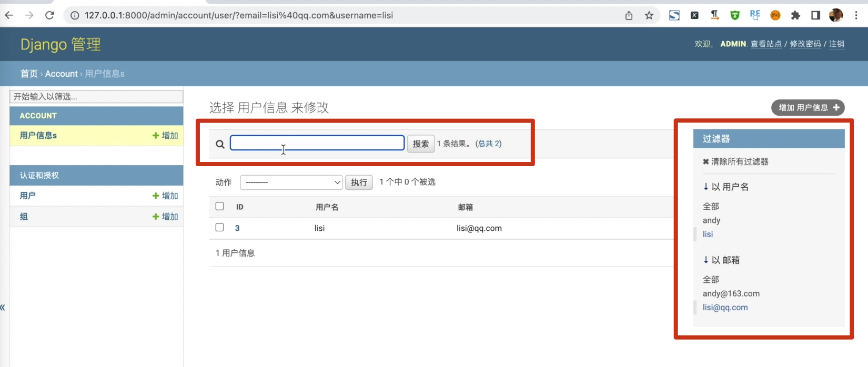Open the black X extension icon
Screen dimensions: 868x367
pos(694,15)
